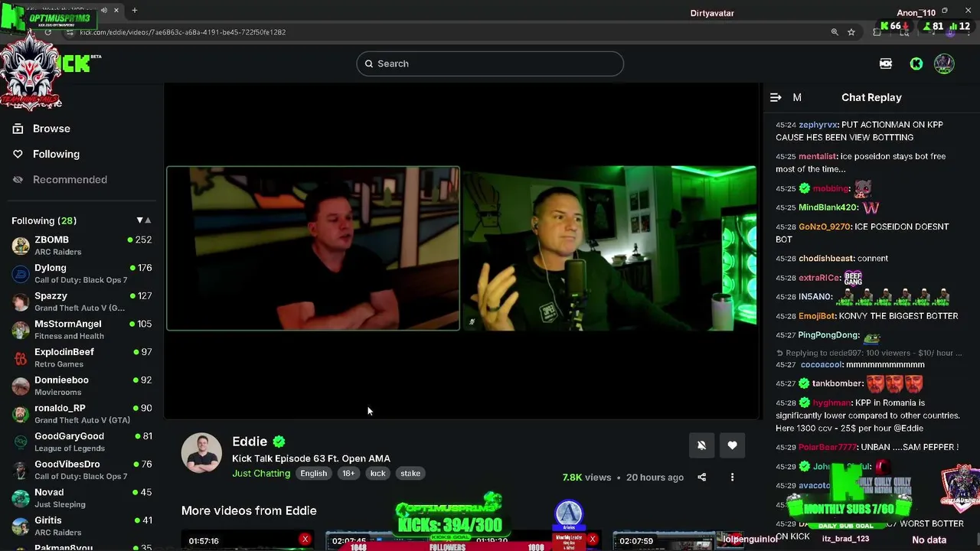Viewport: 980px width, 551px height.
Task: Toggle follow heart for Eddie
Action: pos(732,445)
